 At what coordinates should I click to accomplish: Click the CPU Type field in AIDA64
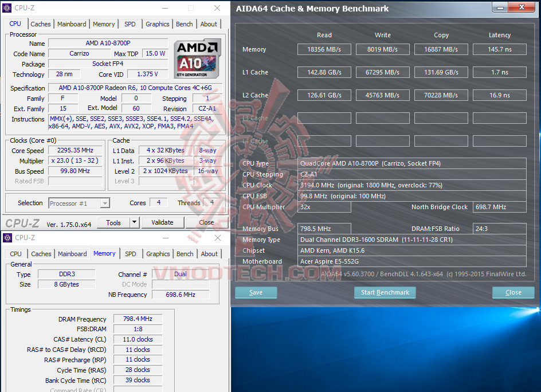pyautogui.click(x=412, y=163)
